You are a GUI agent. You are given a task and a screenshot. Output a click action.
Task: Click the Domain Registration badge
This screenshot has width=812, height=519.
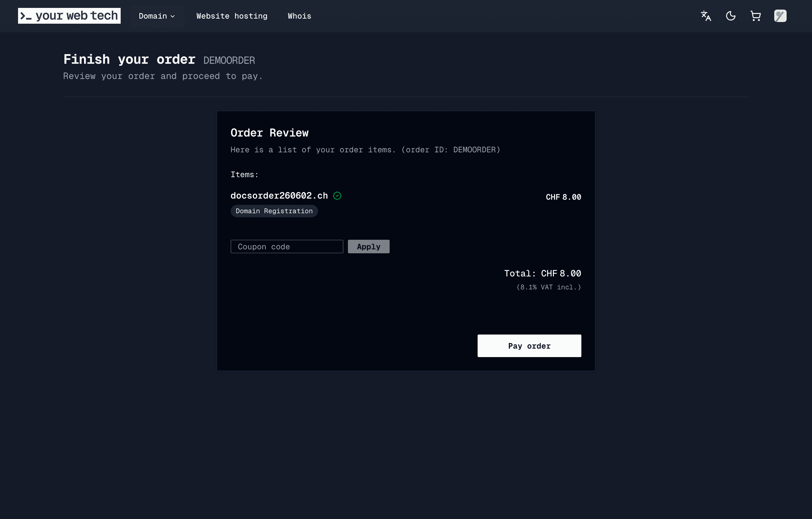coord(274,211)
